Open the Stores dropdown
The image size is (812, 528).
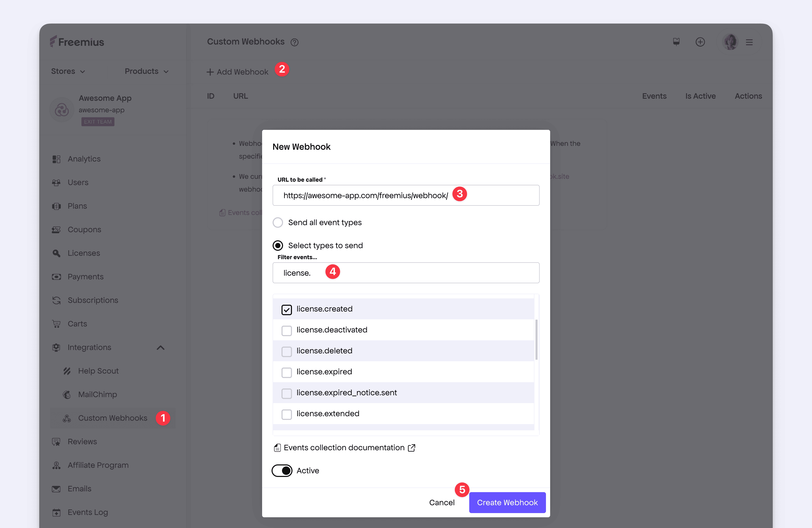pyautogui.click(x=68, y=71)
